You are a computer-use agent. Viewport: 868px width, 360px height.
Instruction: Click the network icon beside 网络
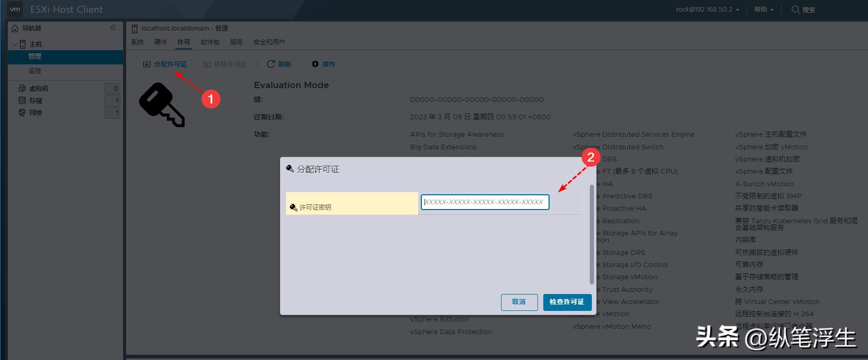coord(22,112)
